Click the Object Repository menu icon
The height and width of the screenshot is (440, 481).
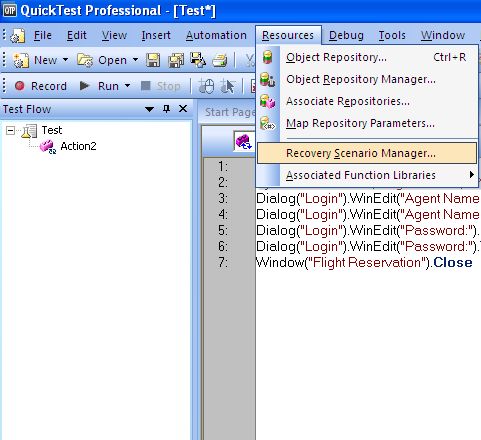pyautogui.click(x=268, y=57)
